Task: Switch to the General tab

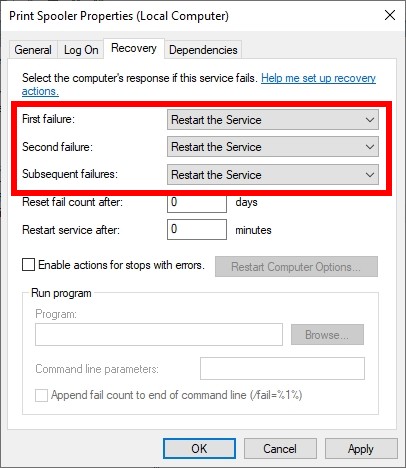Action: (33, 50)
